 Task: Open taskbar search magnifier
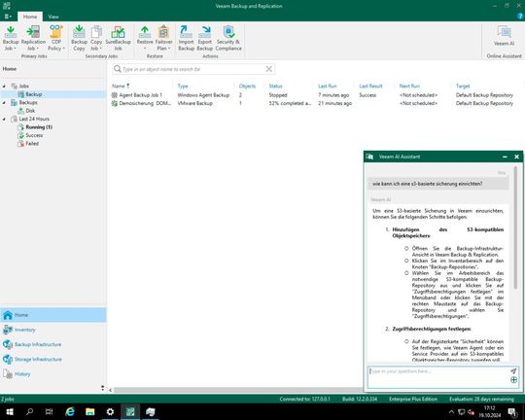29,411
